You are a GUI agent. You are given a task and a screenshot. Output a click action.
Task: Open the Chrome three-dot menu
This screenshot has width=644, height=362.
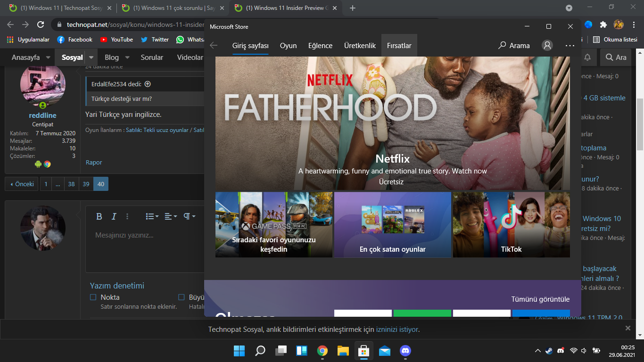(x=633, y=25)
